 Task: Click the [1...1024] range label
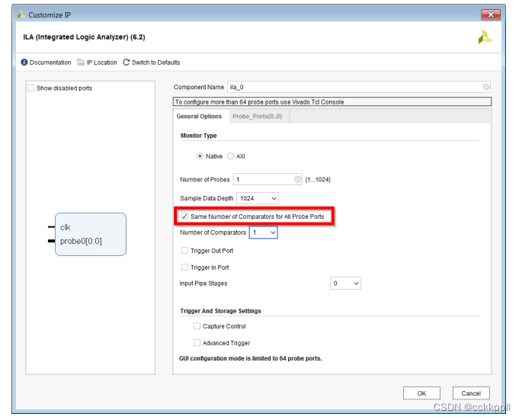(318, 180)
